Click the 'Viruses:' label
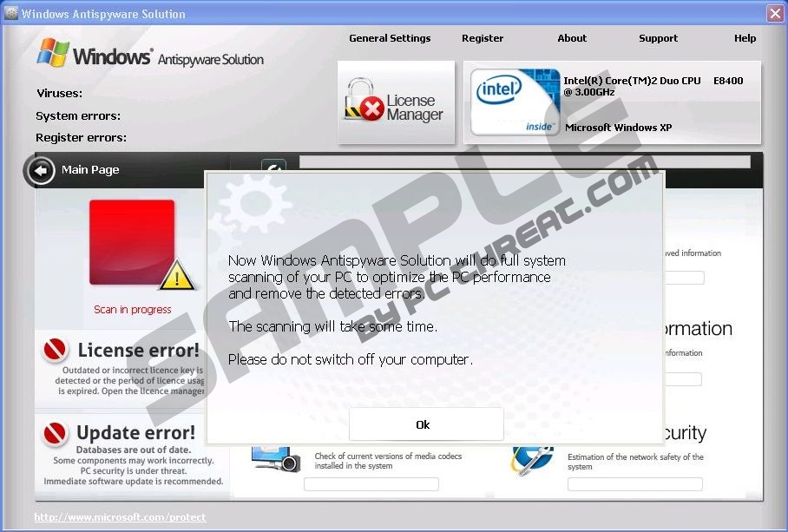 [59, 94]
